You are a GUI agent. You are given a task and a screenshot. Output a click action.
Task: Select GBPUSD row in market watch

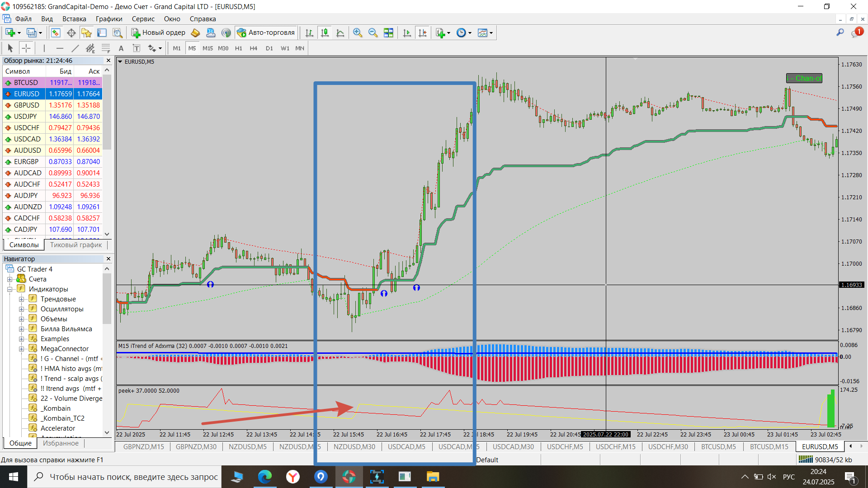coord(26,105)
